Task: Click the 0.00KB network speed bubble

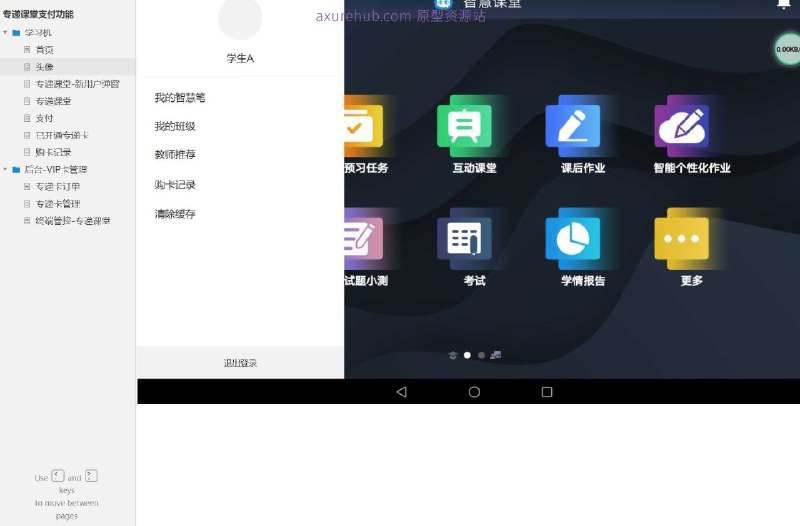Action: pyautogui.click(x=787, y=49)
